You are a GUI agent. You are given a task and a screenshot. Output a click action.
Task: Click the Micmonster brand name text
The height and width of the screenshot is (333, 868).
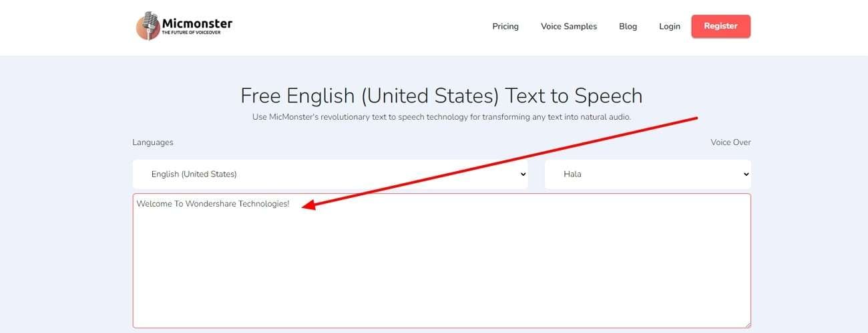coord(197,23)
